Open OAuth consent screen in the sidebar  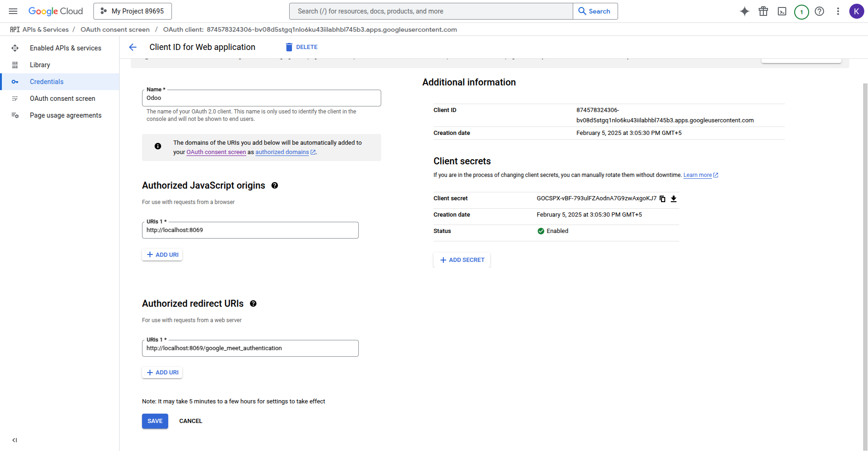point(60,99)
